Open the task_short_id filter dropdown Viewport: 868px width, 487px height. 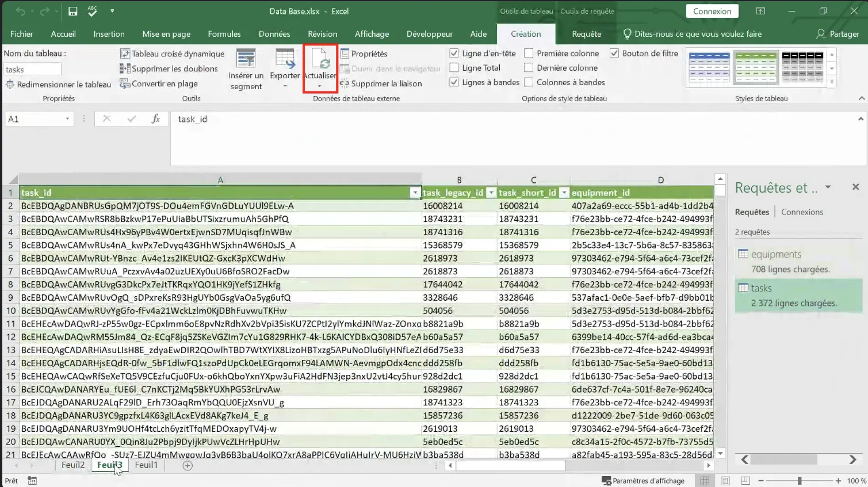point(564,193)
